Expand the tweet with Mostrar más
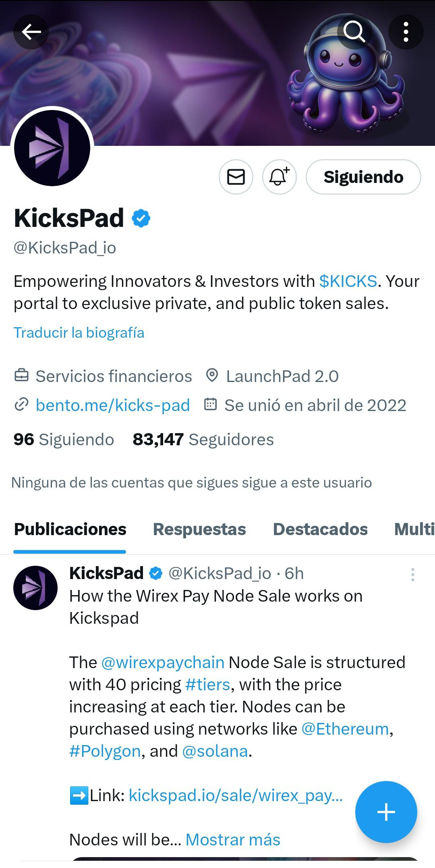435x868 pixels. tap(233, 840)
